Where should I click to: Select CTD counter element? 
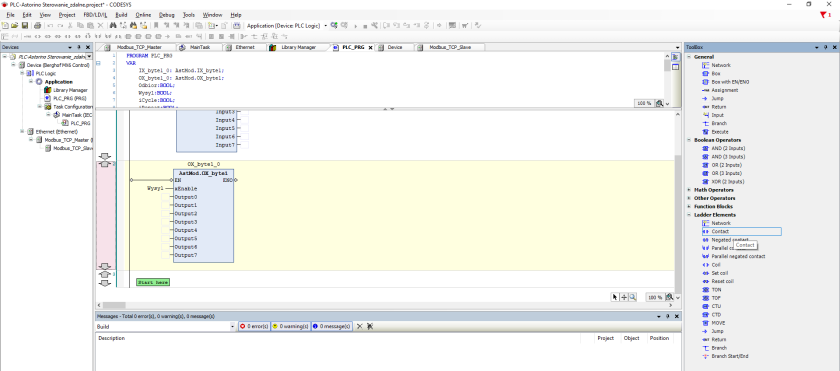pos(716,315)
